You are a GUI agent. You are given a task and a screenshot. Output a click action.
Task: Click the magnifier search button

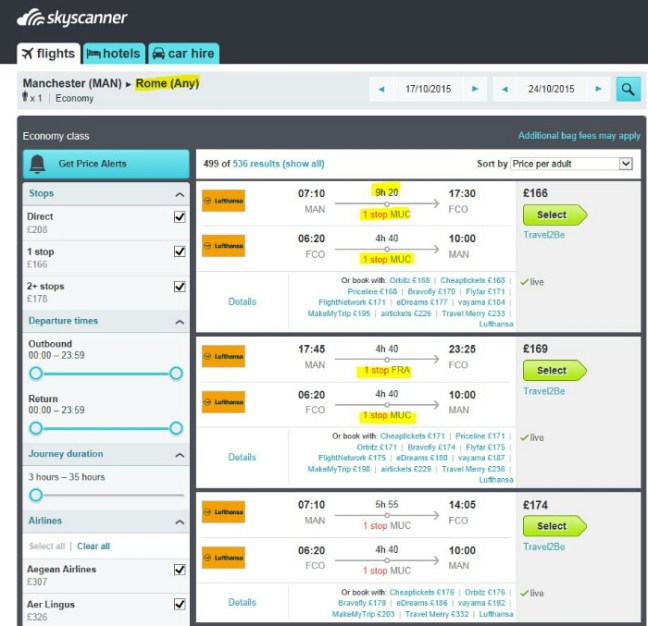click(x=628, y=89)
